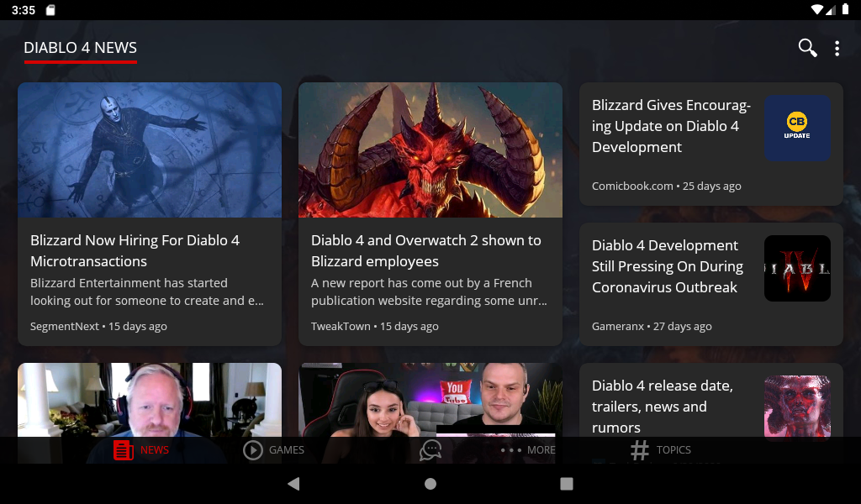Image resolution: width=861 pixels, height=504 pixels.
Task: Tap the search magnifier icon
Action: coord(807,48)
